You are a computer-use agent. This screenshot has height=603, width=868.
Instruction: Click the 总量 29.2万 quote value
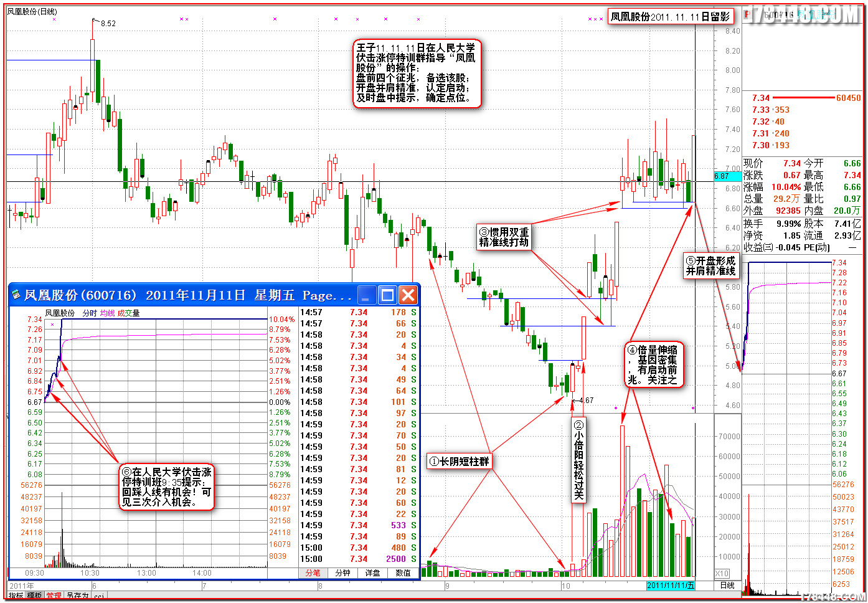pyautogui.click(x=787, y=199)
